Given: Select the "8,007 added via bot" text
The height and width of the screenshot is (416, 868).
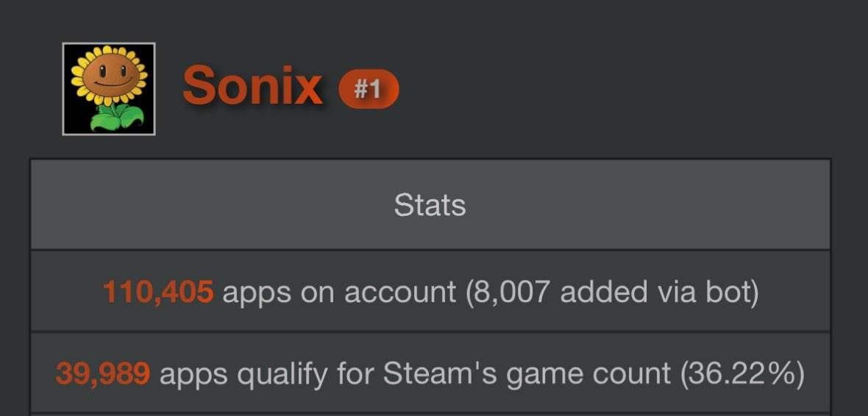Looking at the screenshot, I should point(611,293).
